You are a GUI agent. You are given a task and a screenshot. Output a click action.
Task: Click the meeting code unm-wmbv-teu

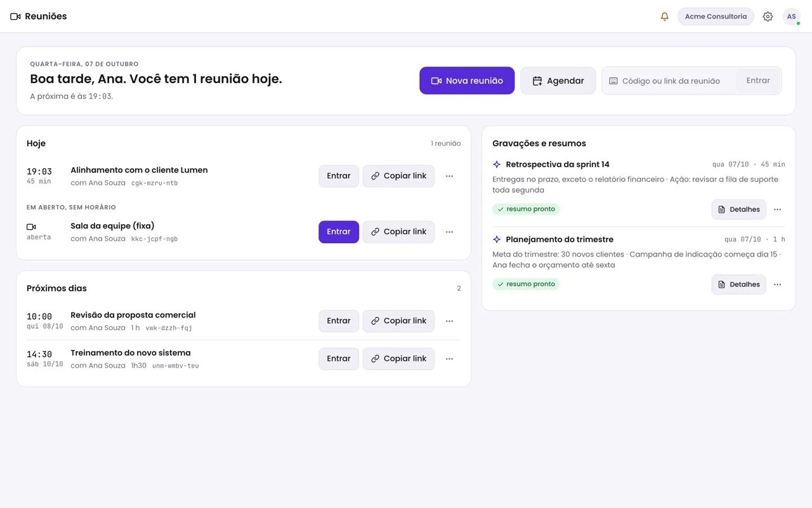(x=176, y=366)
